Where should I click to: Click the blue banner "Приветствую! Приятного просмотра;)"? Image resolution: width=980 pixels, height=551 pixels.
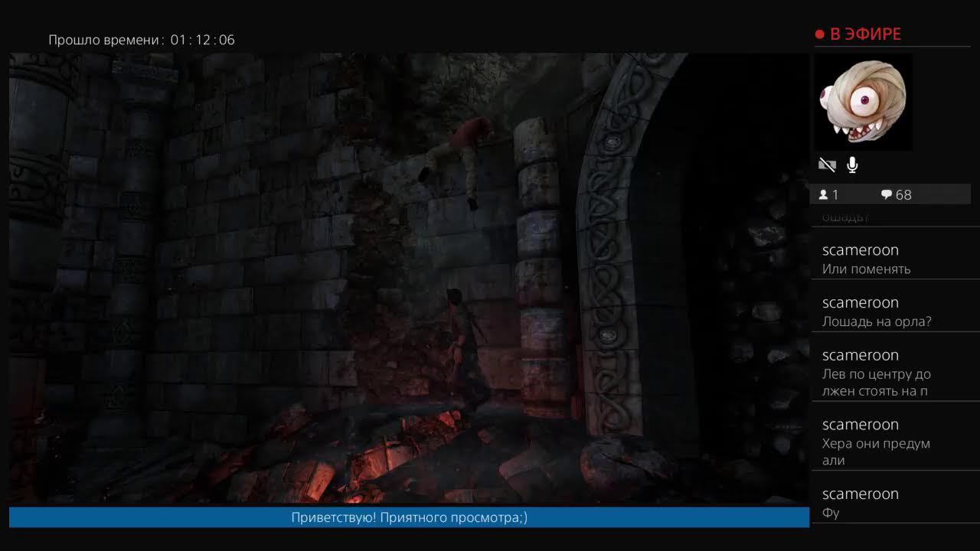coord(409,517)
